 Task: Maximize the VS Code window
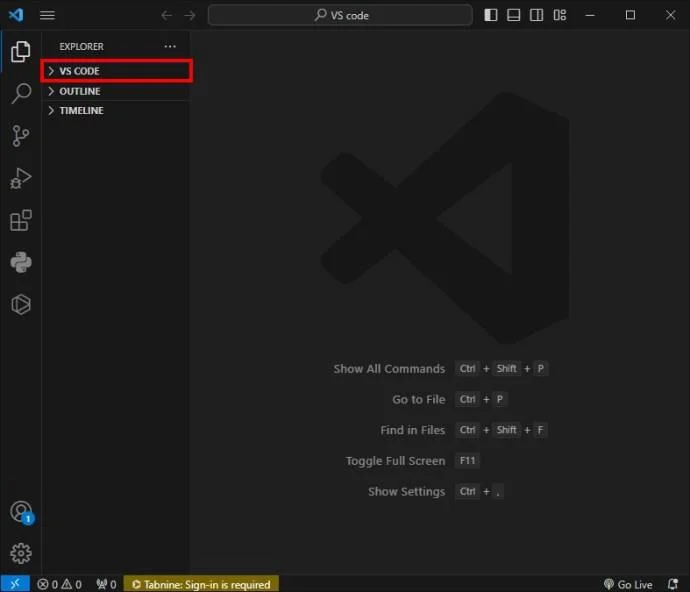click(x=630, y=15)
